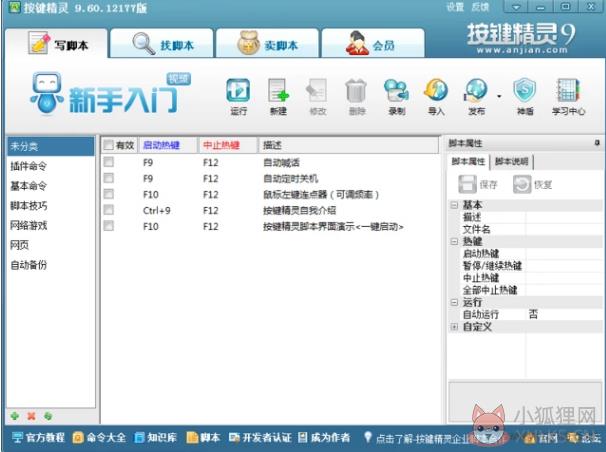Screen dimensions: 606x452
Task: Collapse the 基本 property group
Action: click(x=454, y=205)
